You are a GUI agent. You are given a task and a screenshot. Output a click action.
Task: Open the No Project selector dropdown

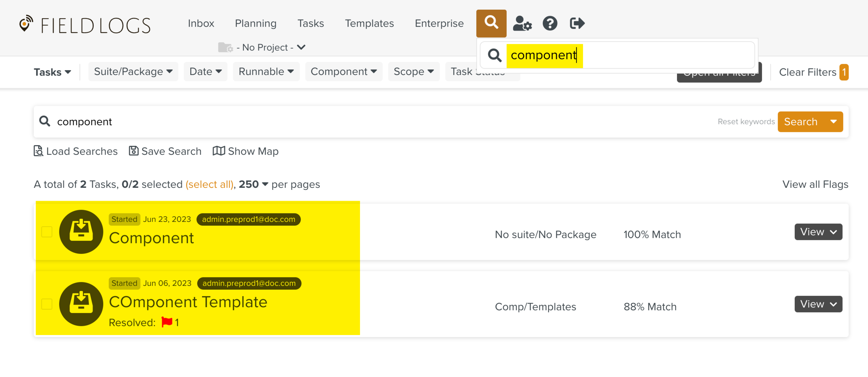point(265,47)
